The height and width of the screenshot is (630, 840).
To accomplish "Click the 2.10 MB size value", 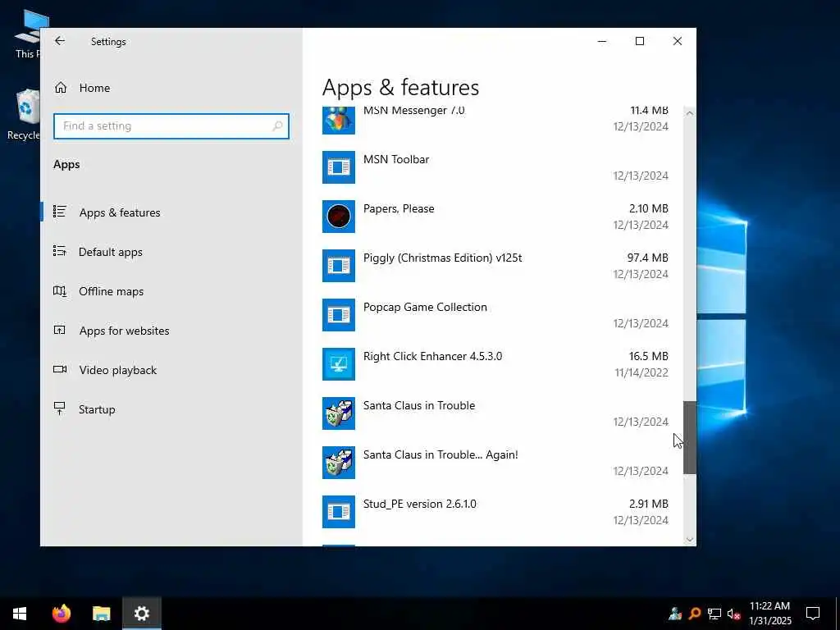I will (648, 208).
